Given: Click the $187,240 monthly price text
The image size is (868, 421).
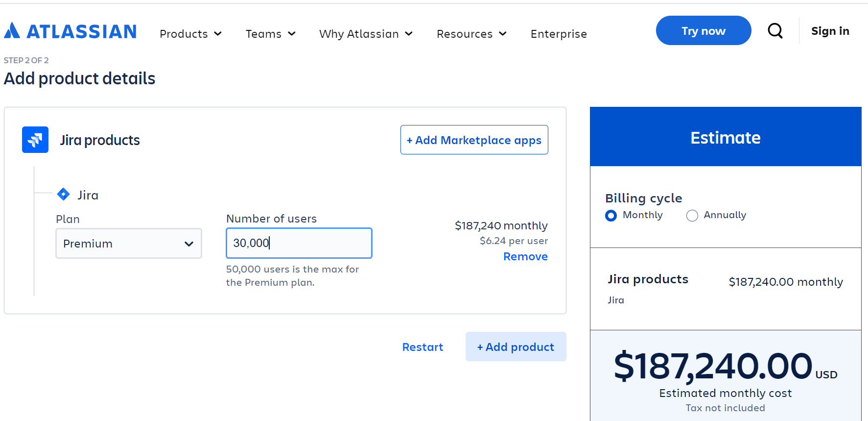Looking at the screenshot, I should [501, 225].
